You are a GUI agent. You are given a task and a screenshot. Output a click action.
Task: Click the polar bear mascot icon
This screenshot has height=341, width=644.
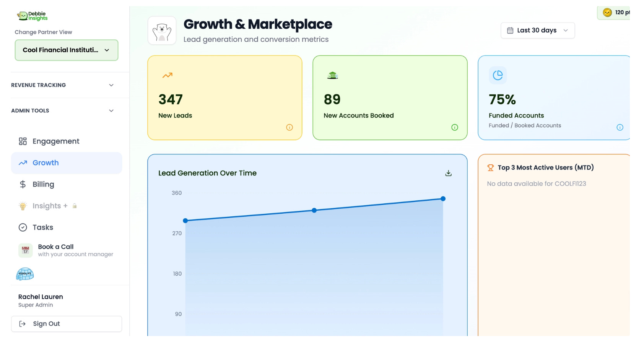pos(162,31)
